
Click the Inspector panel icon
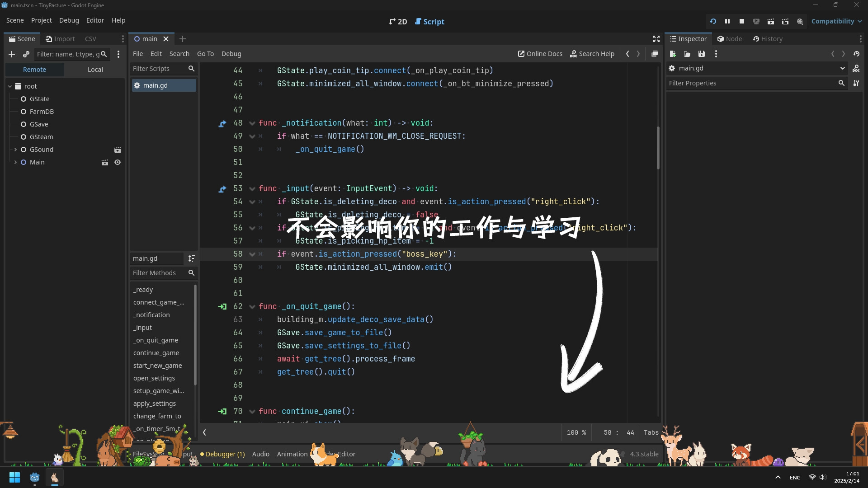674,39
